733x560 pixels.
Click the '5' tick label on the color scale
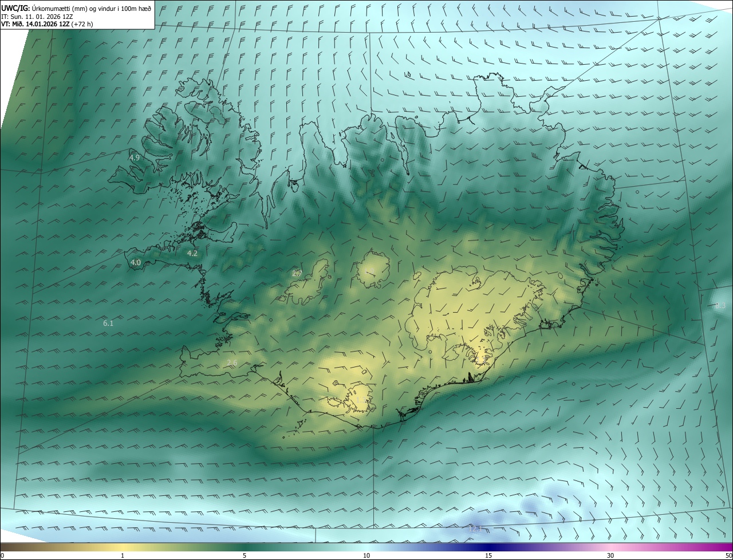tap(245, 556)
